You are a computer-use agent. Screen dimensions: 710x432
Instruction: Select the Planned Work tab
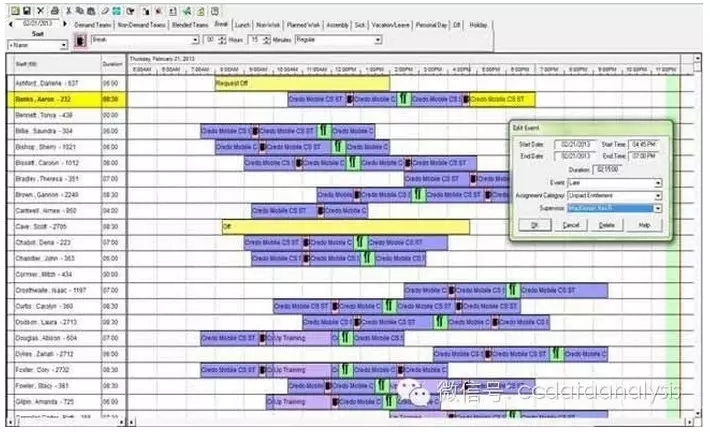pos(303,25)
